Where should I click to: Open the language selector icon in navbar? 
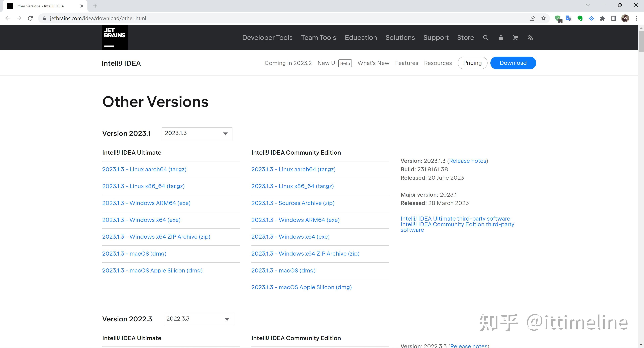[x=530, y=38]
